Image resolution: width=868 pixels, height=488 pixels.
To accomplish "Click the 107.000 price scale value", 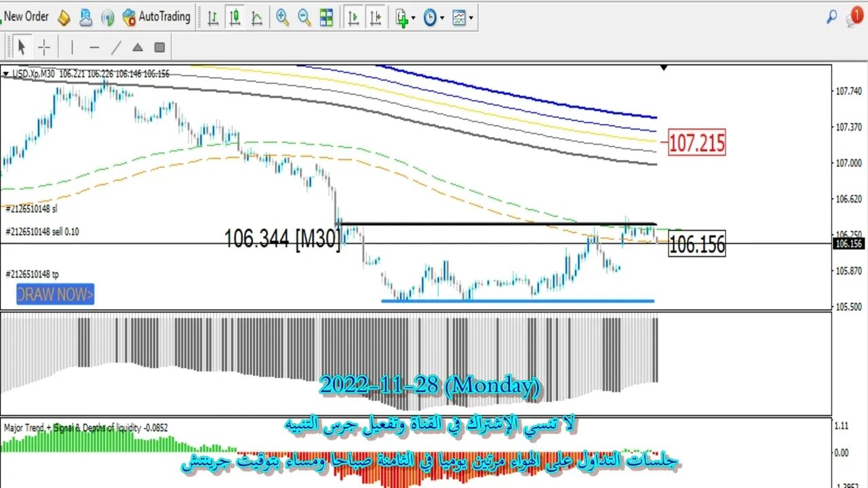I will 848,163.
